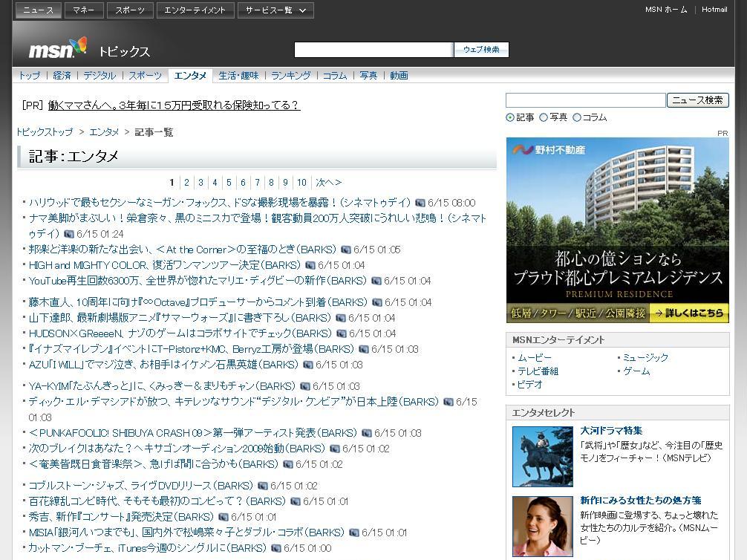Click camera icon beside YA-KYIM article
The height and width of the screenshot is (560, 747).
(x=305, y=386)
